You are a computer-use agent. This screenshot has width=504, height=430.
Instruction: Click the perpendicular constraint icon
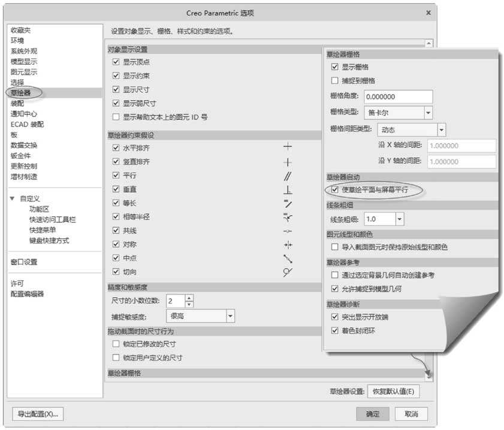click(287, 190)
